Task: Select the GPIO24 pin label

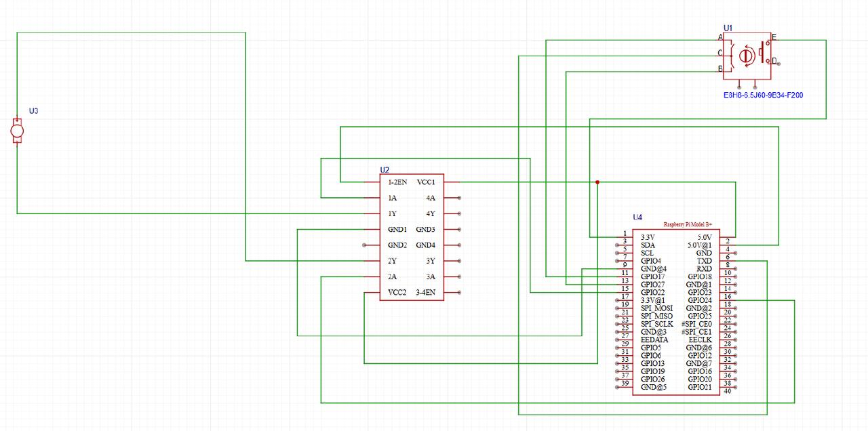Action: pos(700,300)
